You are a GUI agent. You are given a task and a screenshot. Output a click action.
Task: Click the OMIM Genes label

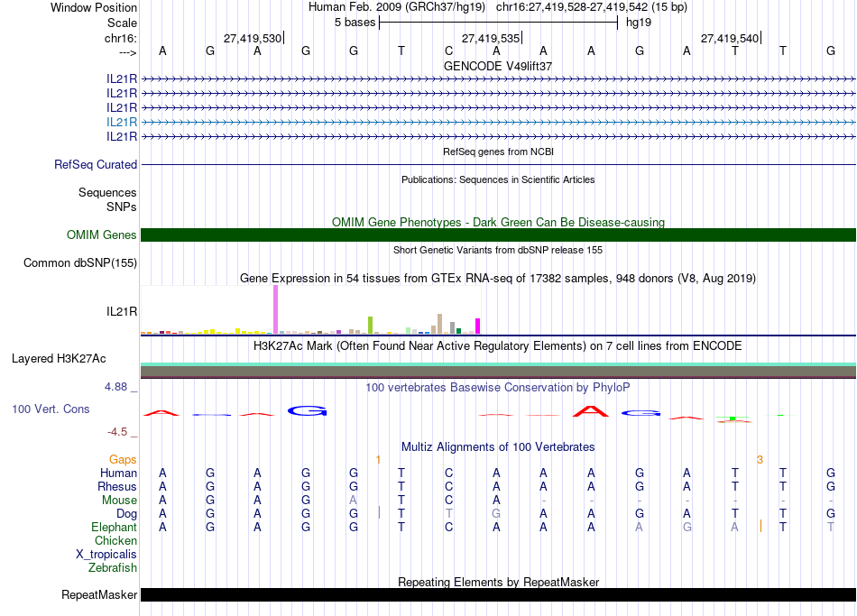click(102, 235)
